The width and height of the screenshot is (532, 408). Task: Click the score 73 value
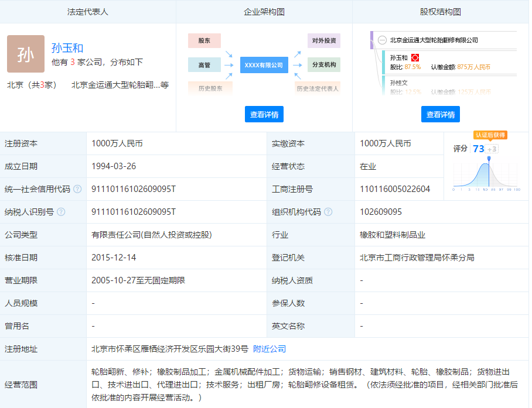click(x=479, y=149)
